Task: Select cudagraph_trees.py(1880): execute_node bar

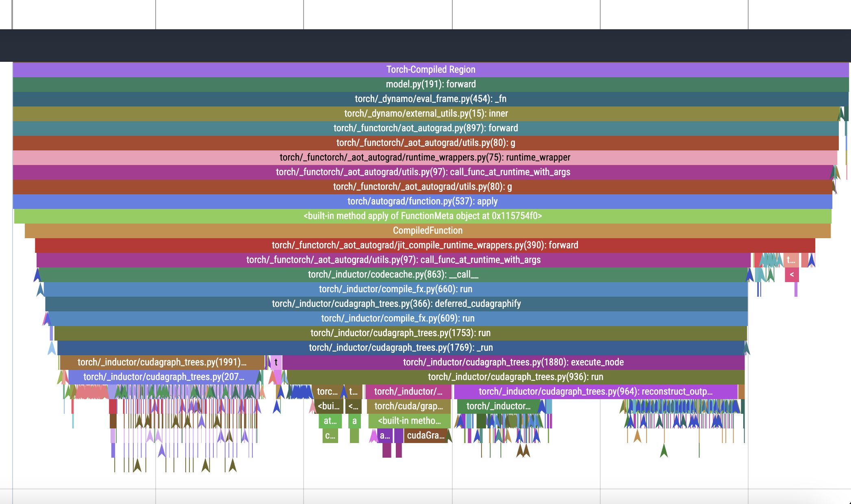Action: 513,362
